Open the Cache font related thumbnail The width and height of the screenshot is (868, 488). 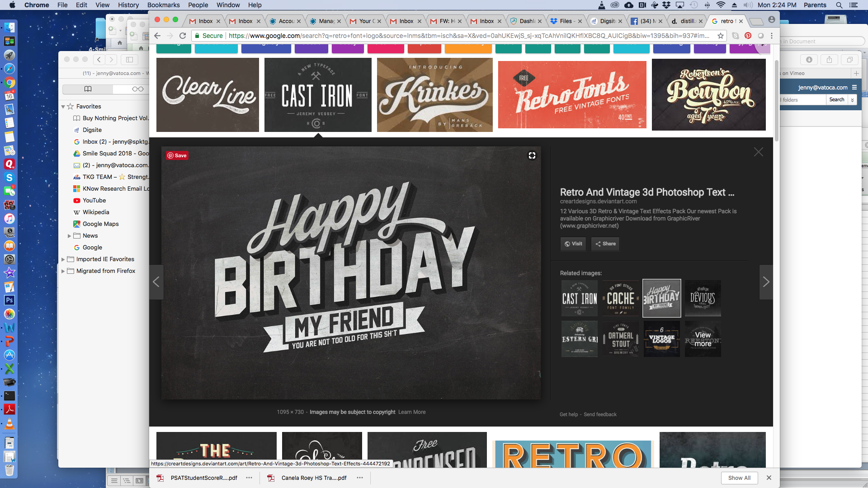tap(621, 298)
